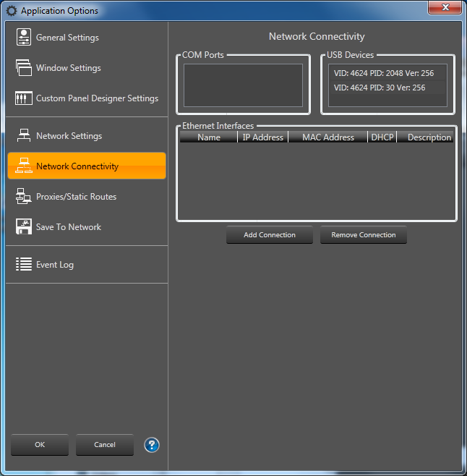Click the Save To Network floppy icon
Viewport: 467px width, 476px height.
click(x=24, y=226)
